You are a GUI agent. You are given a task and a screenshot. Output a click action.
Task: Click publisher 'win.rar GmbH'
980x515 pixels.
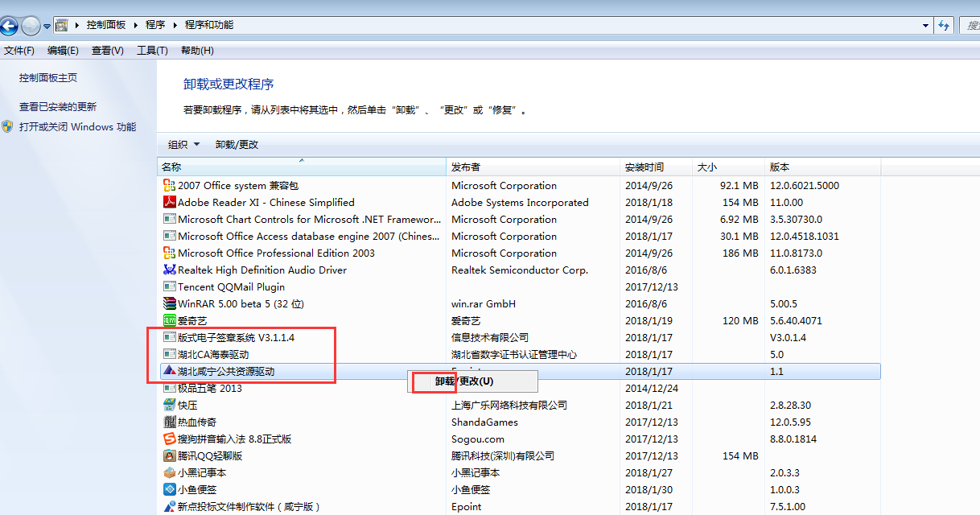click(x=484, y=304)
